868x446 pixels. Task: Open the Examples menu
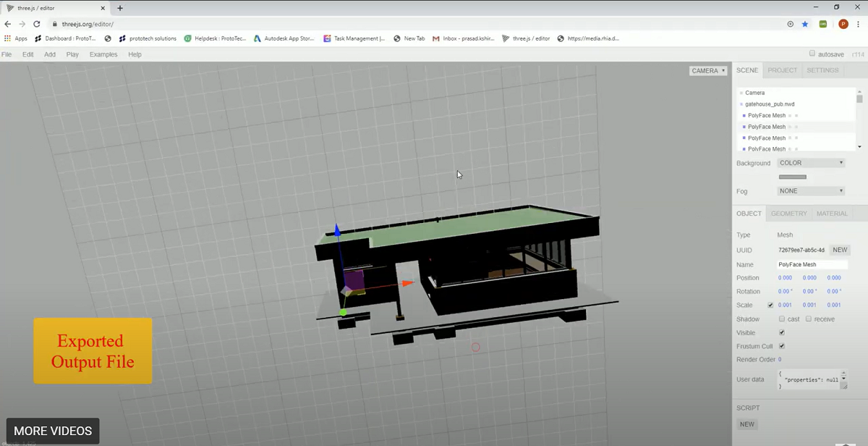[x=103, y=54]
